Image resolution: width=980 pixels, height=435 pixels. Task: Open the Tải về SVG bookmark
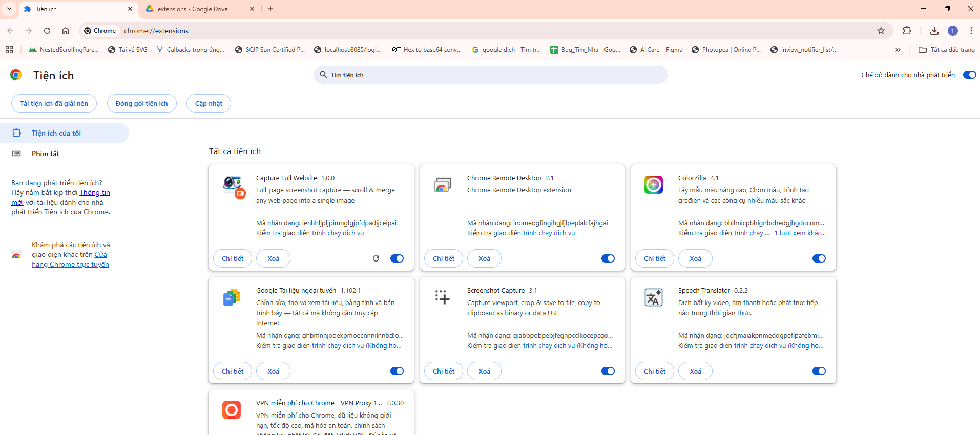(128, 50)
